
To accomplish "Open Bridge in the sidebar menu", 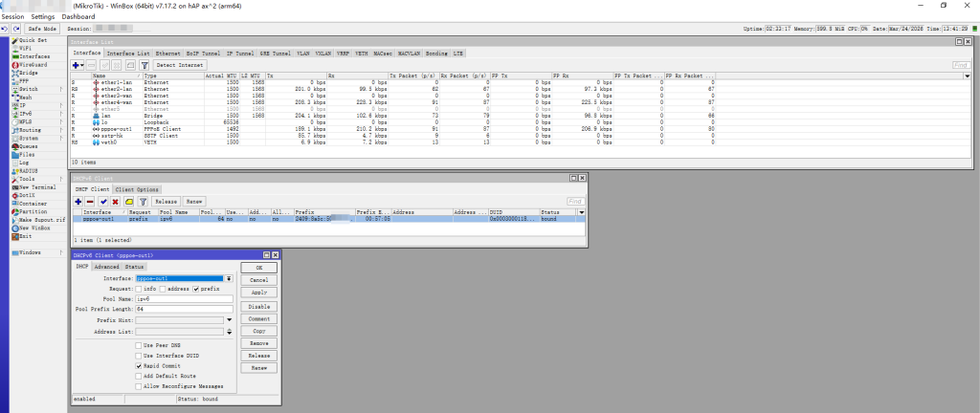I will coord(27,75).
